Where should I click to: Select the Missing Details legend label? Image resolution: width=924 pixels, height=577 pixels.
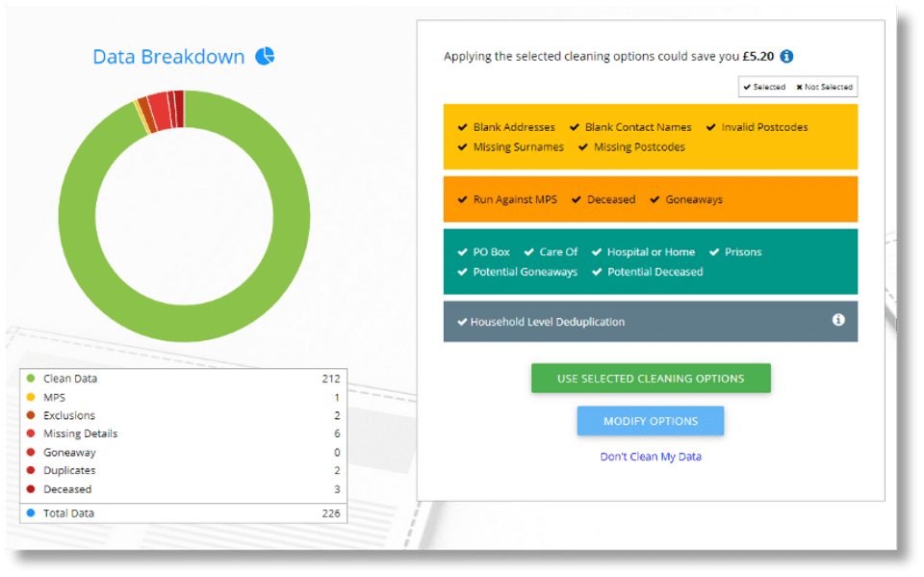pyautogui.click(x=80, y=433)
